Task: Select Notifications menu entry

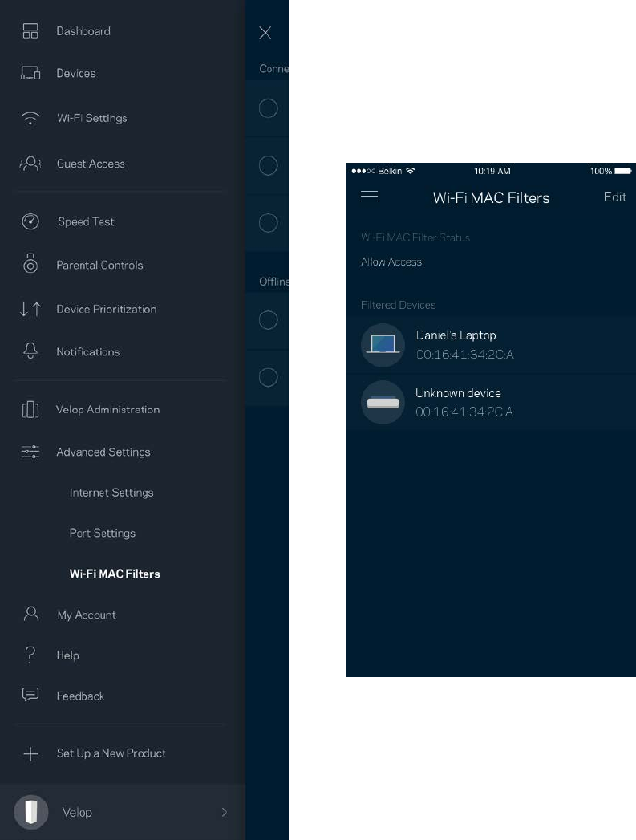Action: point(87,352)
